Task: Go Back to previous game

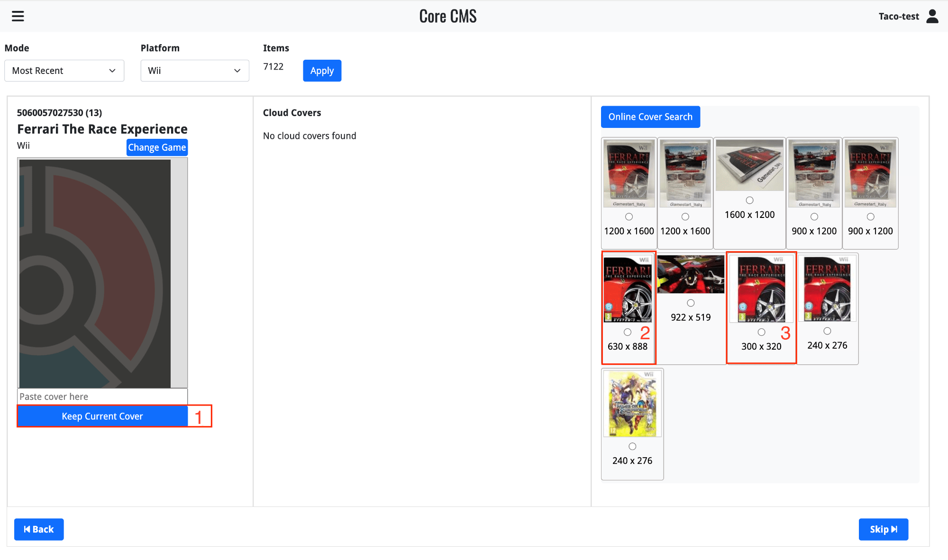Action: [39, 529]
